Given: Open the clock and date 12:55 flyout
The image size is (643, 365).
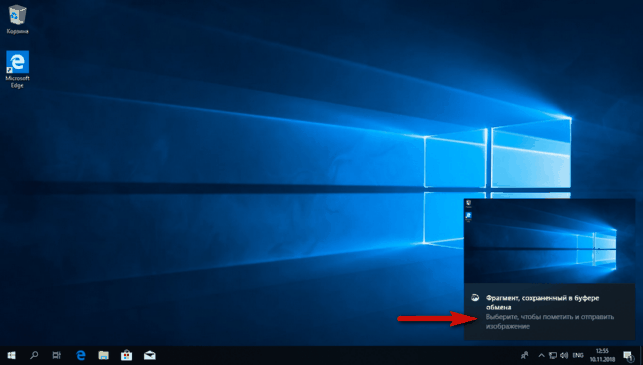Looking at the screenshot, I should click(602, 355).
